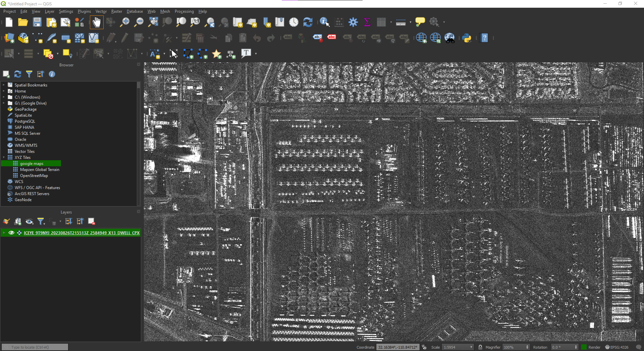The height and width of the screenshot is (351, 644).
Task: Activate the Zoom Out magnifier tool
Action: [139, 22]
